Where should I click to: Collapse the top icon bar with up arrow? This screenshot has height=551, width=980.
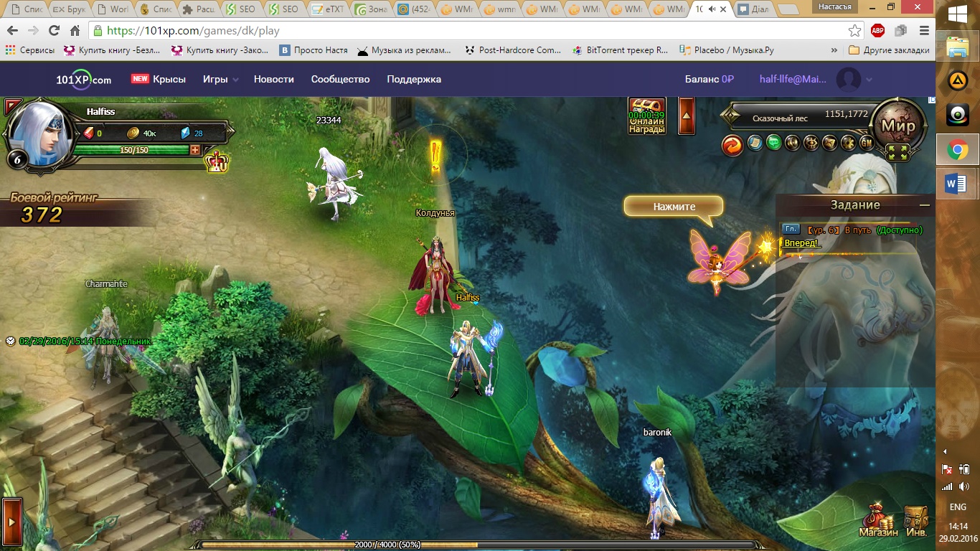point(687,116)
